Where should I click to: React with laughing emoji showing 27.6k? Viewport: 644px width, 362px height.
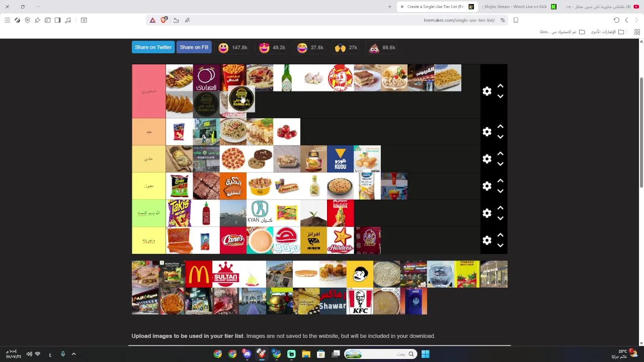[x=310, y=47]
